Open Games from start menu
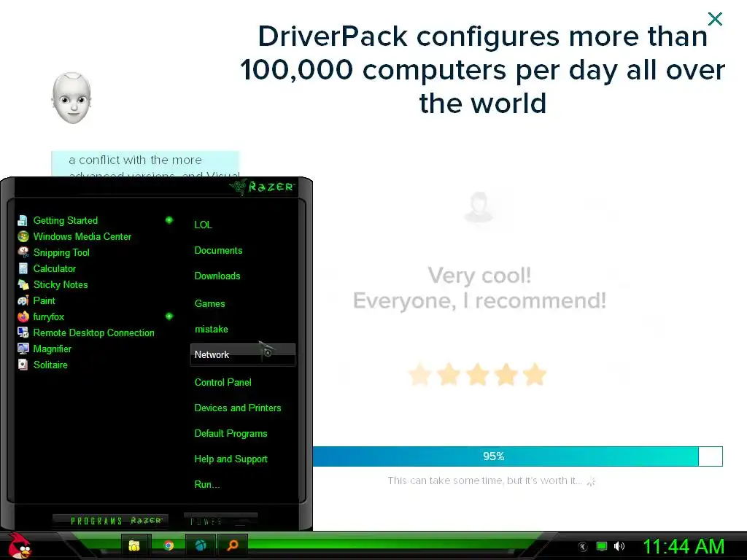747x560 pixels. [x=209, y=304]
